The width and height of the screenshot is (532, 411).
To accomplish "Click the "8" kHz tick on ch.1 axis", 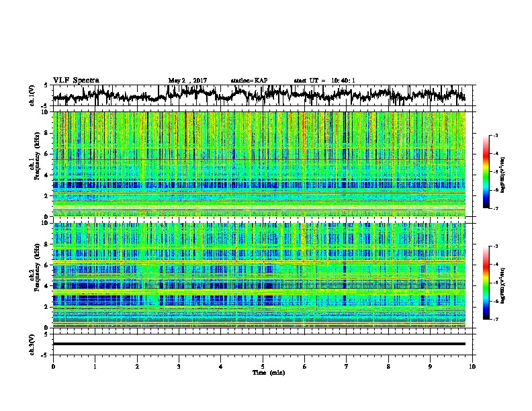I will pos(46,133).
